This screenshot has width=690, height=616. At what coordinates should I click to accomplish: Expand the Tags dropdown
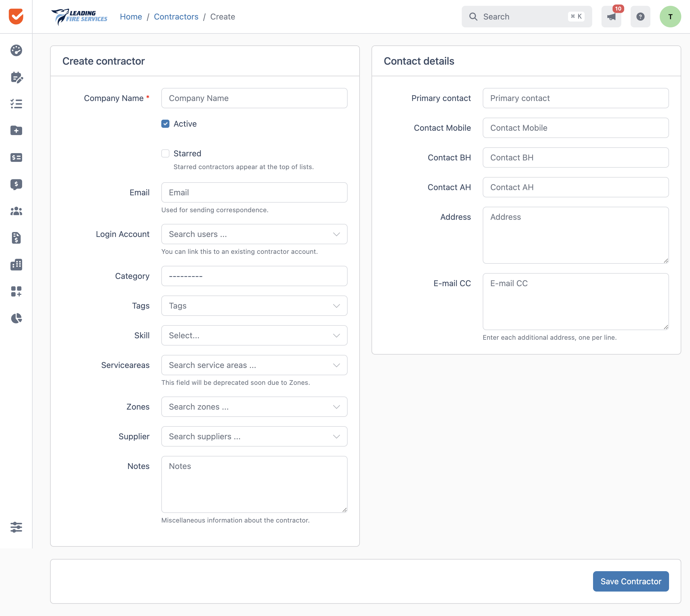pyautogui.click(x=254, y=306)
